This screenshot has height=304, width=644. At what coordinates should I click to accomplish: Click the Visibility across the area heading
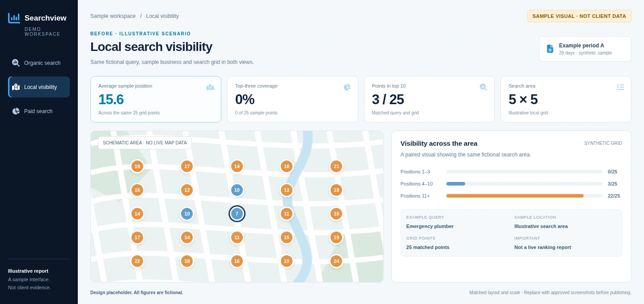click(439, 144)
